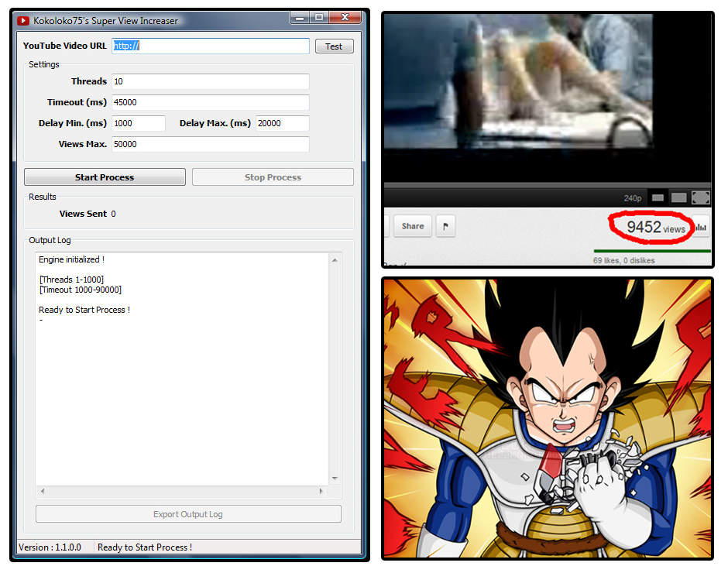The image size is (728, 573).
Task: Open the video statistics bar-chart icon
Action: click(x=701, y=227)
